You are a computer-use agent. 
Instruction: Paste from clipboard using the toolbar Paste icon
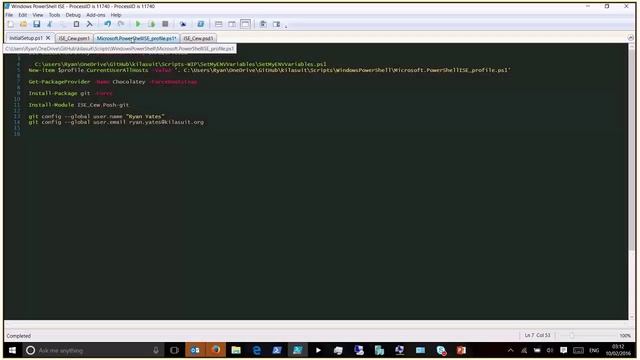click(x=76, y=24)
